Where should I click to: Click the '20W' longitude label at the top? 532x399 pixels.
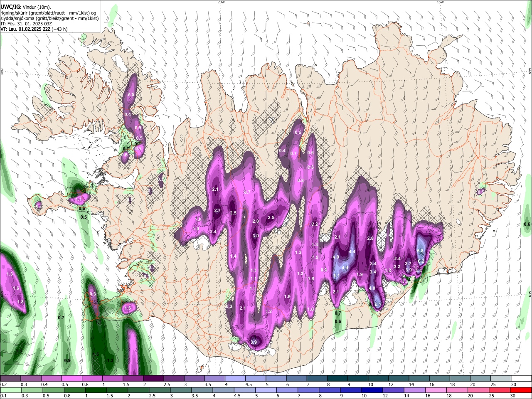[221, 2]
